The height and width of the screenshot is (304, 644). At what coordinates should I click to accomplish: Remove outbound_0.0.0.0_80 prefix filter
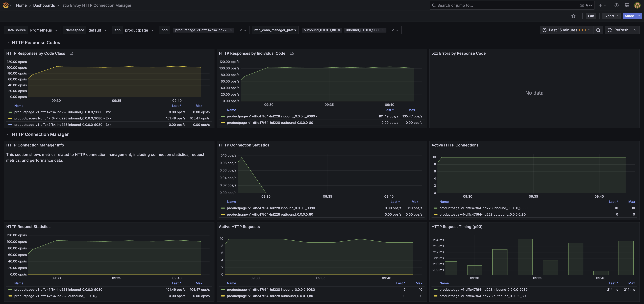tap(339, 30)
